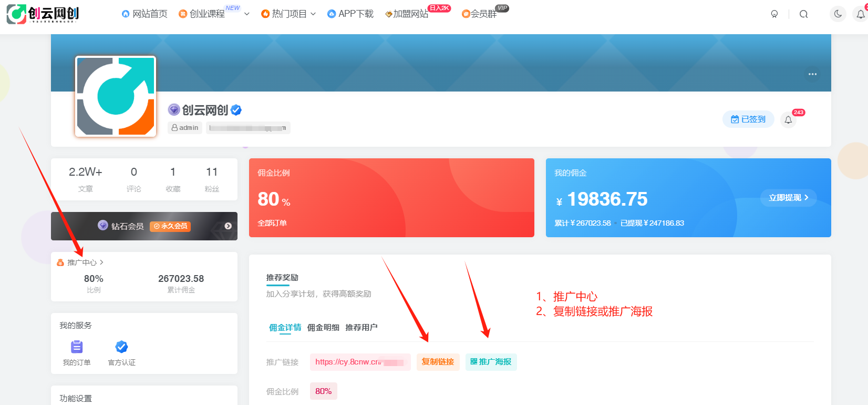Click the 推广链接 URL field
This screenshot has width=868, height=405.
[360, 362]
